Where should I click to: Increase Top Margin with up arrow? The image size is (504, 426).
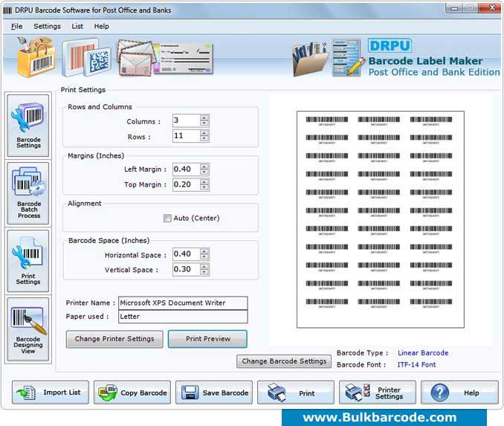[x=204, y=182]
